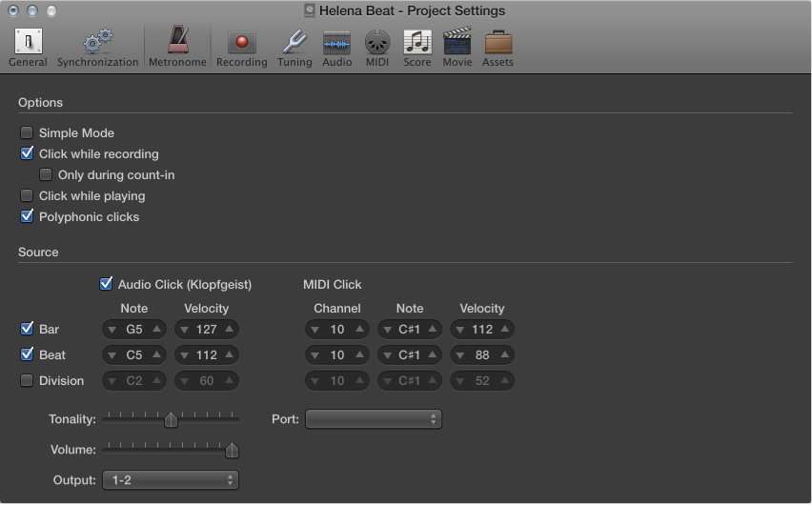The width and height of the screenshot is (812, 505).
Task: Open Tuning fork settings icon
Action: point(294,42)
